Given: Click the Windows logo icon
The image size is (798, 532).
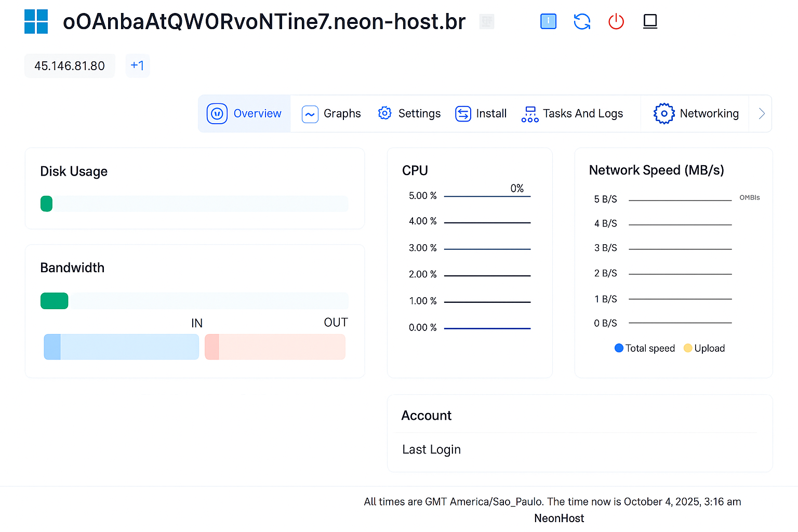Looking at the screenshot, I should point(36,22).
